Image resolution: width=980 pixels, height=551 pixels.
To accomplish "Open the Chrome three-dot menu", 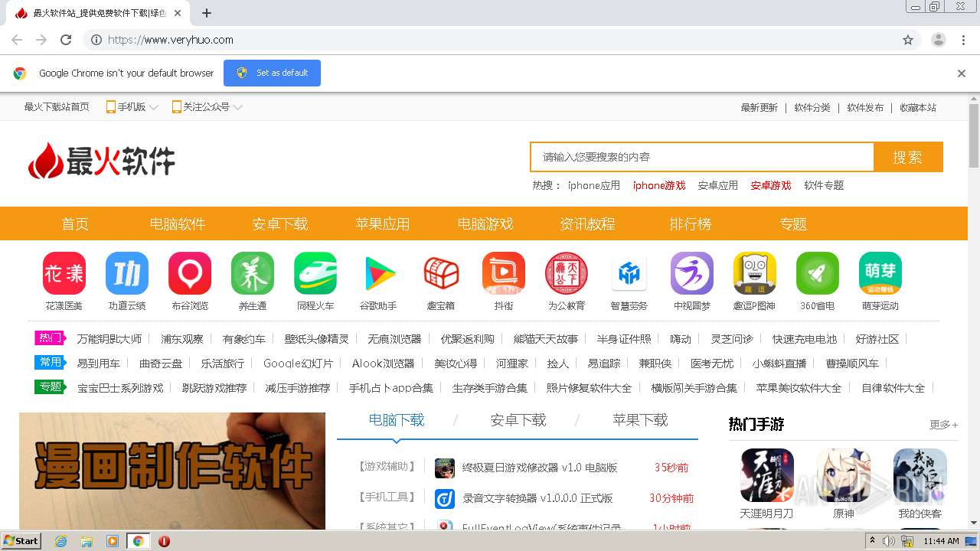I will (x=964, y=40).
